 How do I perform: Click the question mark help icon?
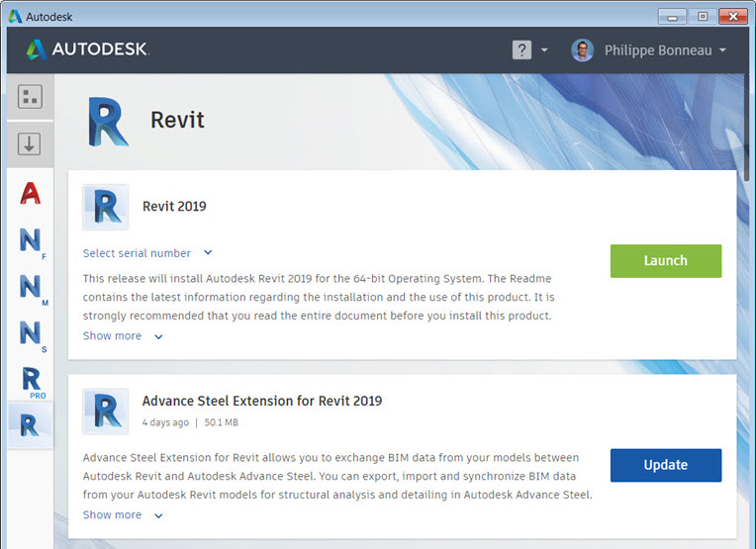[x=521, y=50]
